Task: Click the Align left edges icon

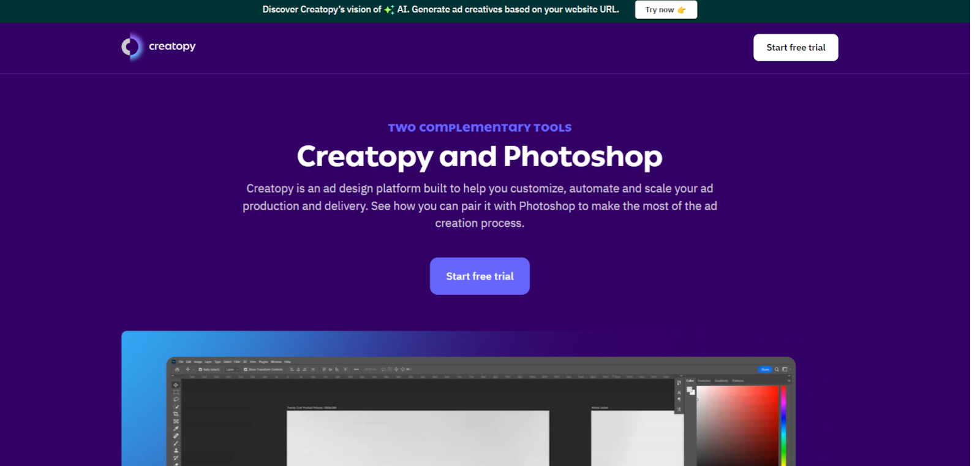Action: 292,369
